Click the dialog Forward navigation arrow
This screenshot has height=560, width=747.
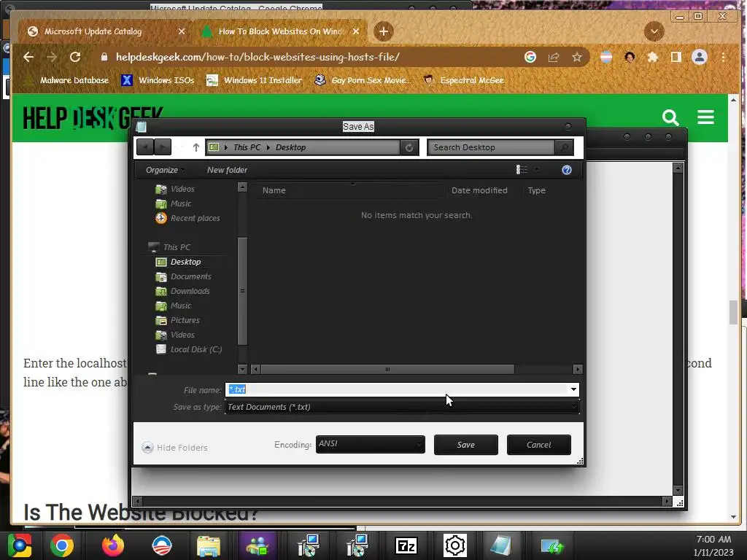(163, 147)
